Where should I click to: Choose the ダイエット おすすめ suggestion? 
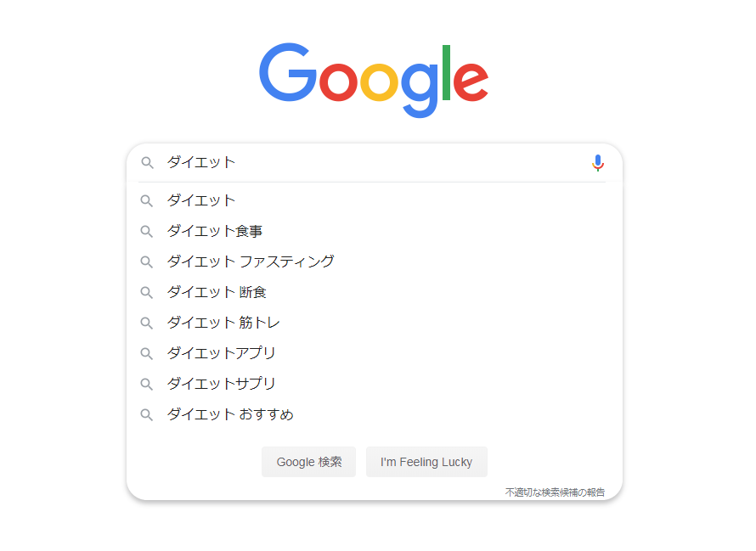(x=374, y=414)
